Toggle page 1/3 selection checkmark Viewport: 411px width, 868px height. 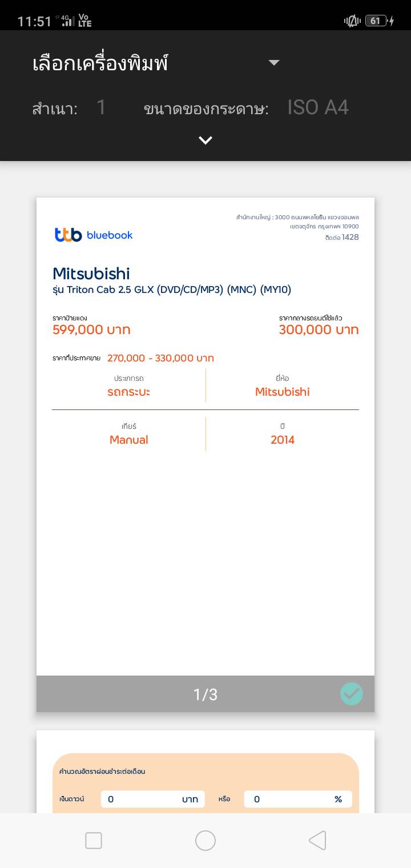tap(351, 694)
